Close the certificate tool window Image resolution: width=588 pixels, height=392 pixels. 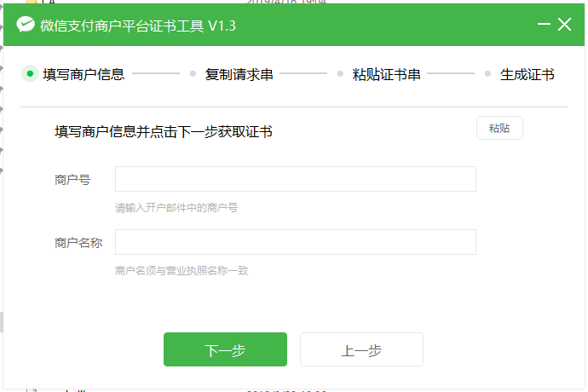pyautogui.click(x=564, y=25)
